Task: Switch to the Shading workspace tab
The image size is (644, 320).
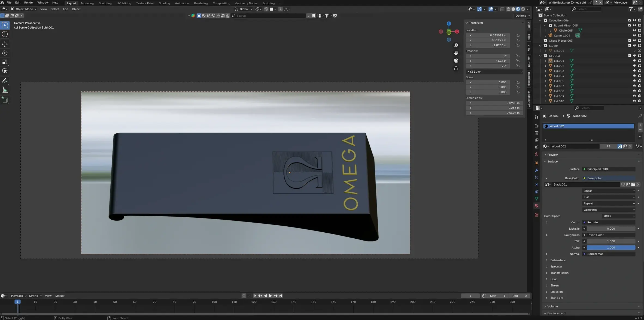Action: coord(164,3)
